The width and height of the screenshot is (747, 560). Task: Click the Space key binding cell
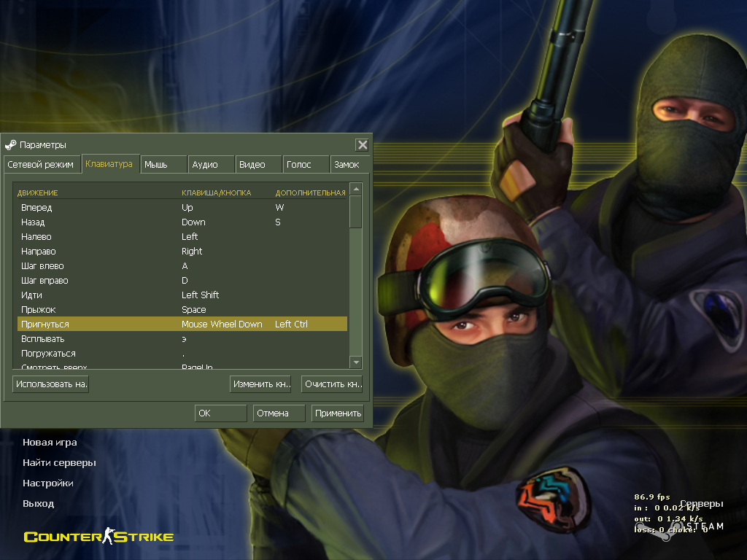[194, 310]
